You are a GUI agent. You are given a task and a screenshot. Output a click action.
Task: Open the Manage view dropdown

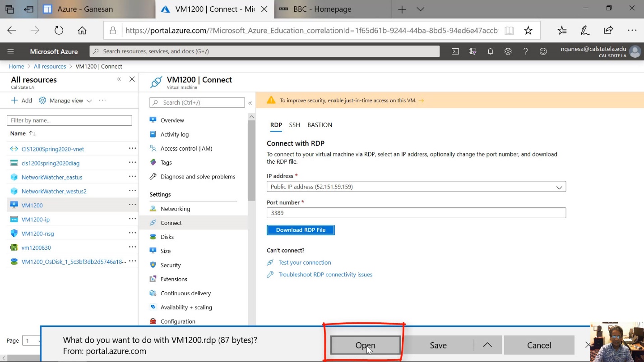(65, 101)
